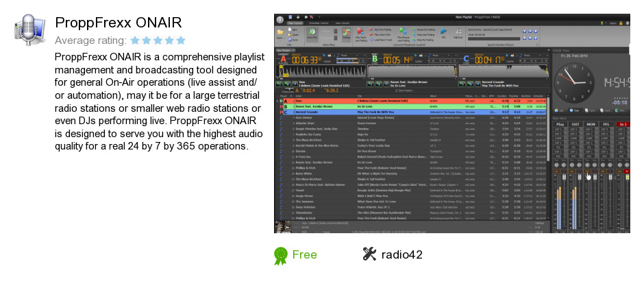This screenshot has width=644, height=286.
Task: Click player C's large letter label
Action: point(466,59)
